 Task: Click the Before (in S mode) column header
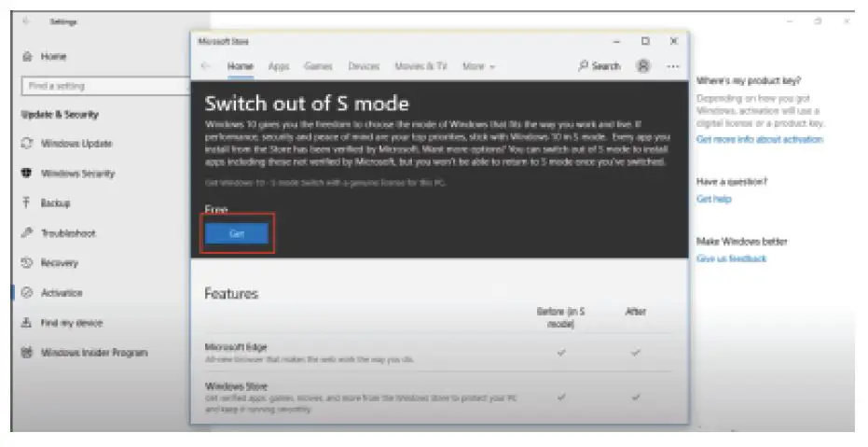(x=560, y=317)
